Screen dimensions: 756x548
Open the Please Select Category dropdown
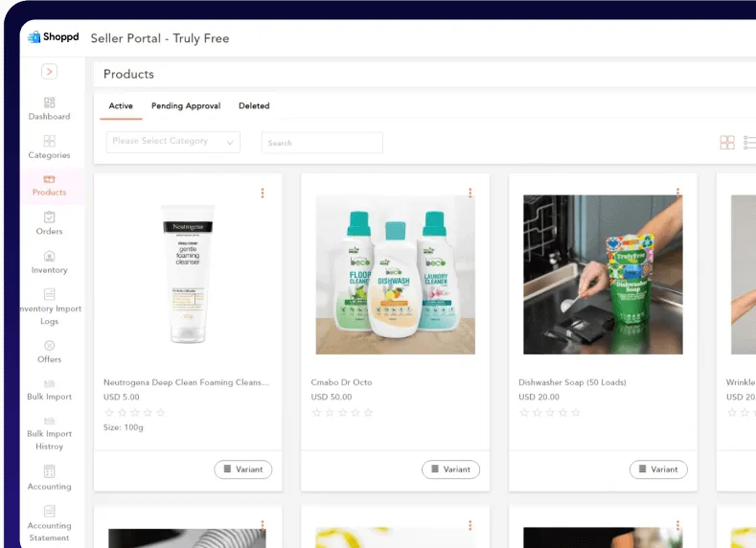(x=173, y=142)
